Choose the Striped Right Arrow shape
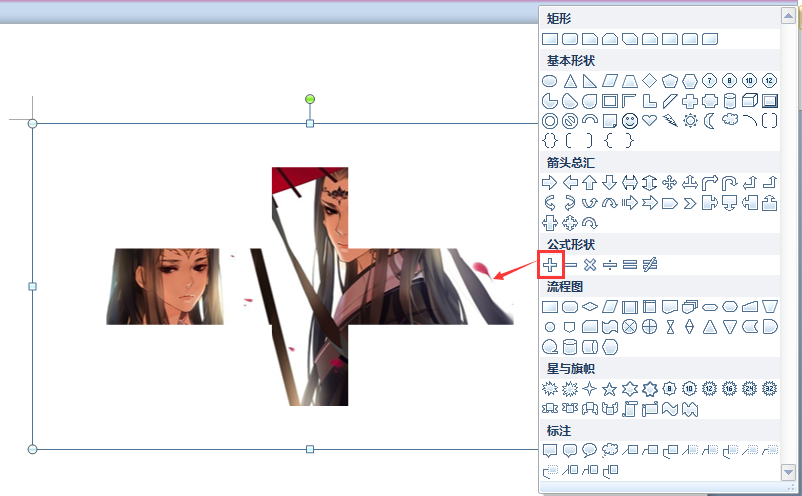Screen dimensions: 802x496 pos(630,203)
